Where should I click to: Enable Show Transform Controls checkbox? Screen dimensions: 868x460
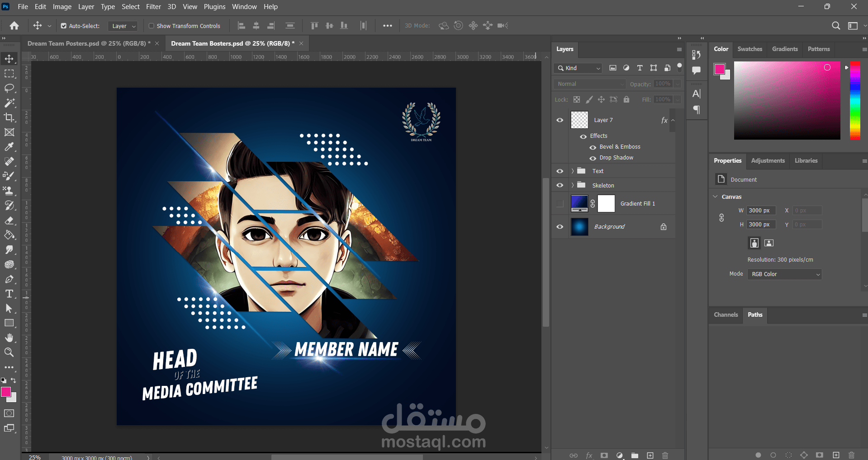[152, 26]
